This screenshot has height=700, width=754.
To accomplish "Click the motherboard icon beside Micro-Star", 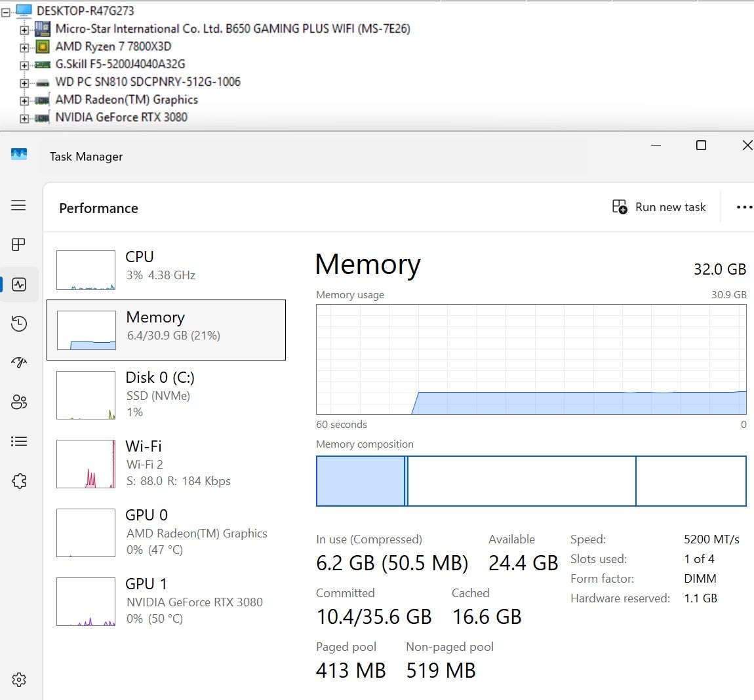I will pyautogui.click(x=43, y=29).
